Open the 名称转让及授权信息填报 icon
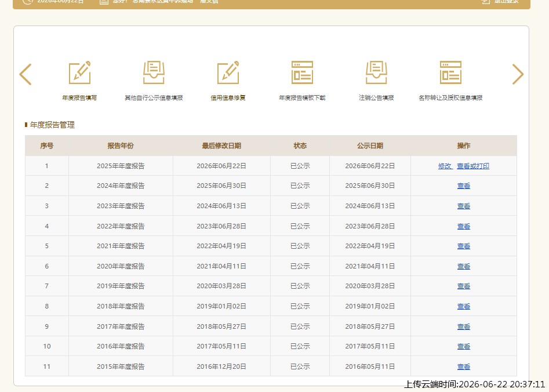The width and height of the screenshot is (549, 392). 450,72
